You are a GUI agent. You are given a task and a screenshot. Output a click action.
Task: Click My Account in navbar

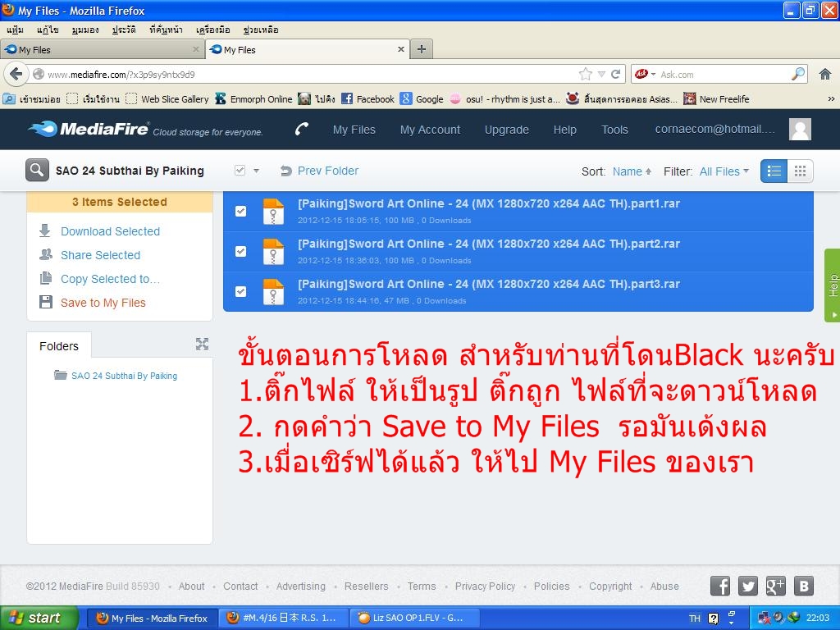[x=430, y=130]
